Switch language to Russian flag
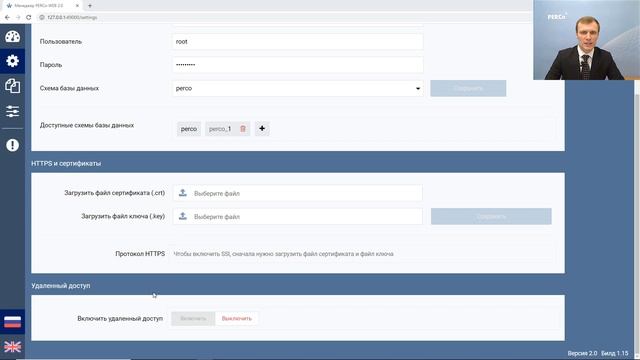Viewport: 640px width, 360px height. click(x=12, y=322)
